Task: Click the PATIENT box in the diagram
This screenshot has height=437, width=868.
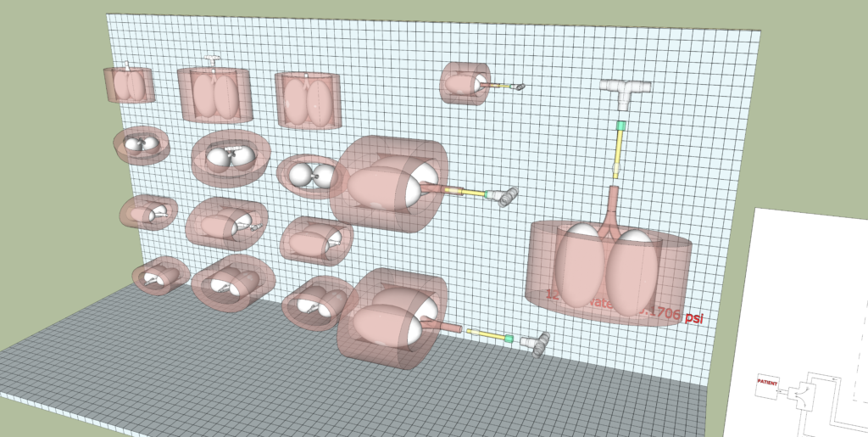Action: (x=767, y=385)
